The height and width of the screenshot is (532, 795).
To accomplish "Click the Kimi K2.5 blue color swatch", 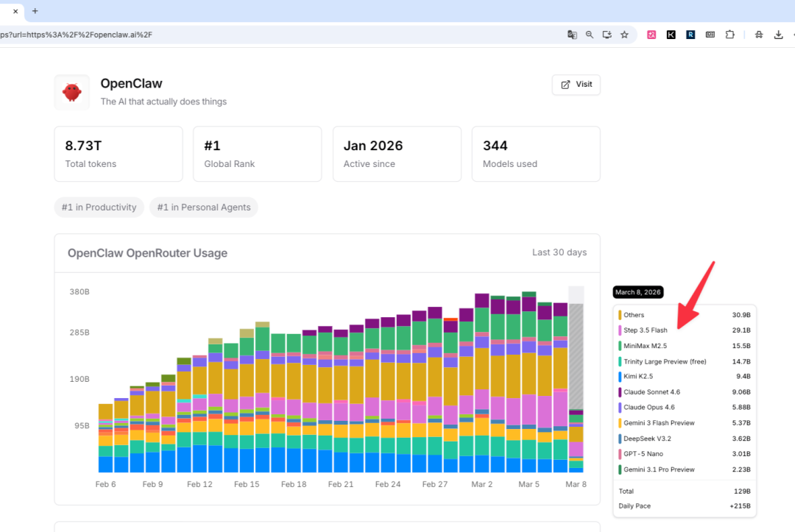I will [620, 377].
